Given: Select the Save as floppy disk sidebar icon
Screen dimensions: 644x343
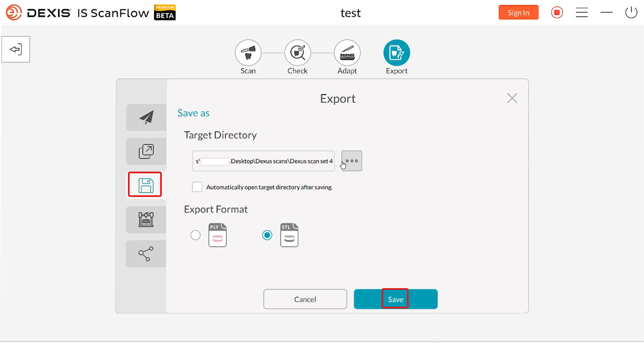Looking at the screenshot, I should coord(145,184).
